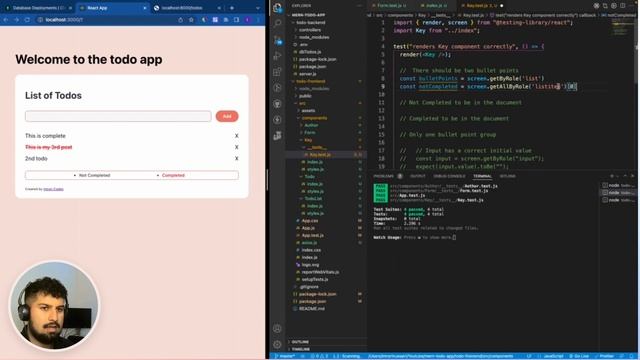Close the terminal panel
This screenshot has height=360, width=640.
click(x=633, y=176)
